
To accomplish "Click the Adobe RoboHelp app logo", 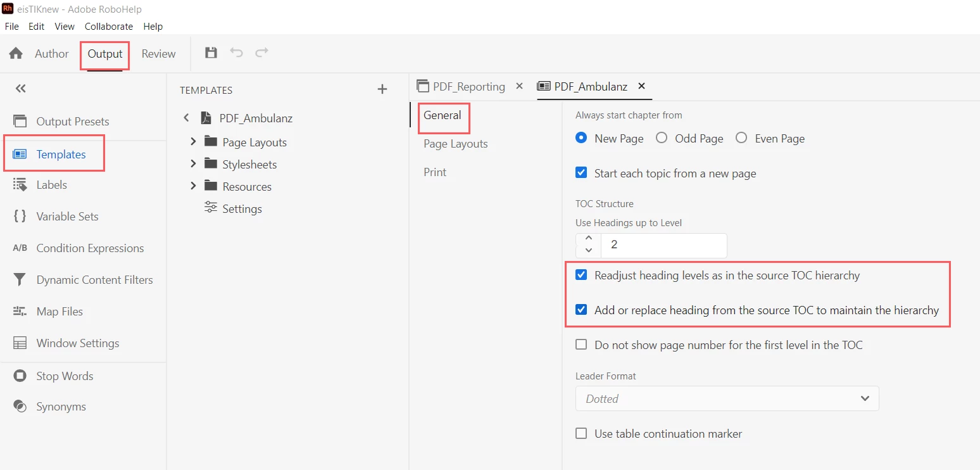I will pos(8,9).
